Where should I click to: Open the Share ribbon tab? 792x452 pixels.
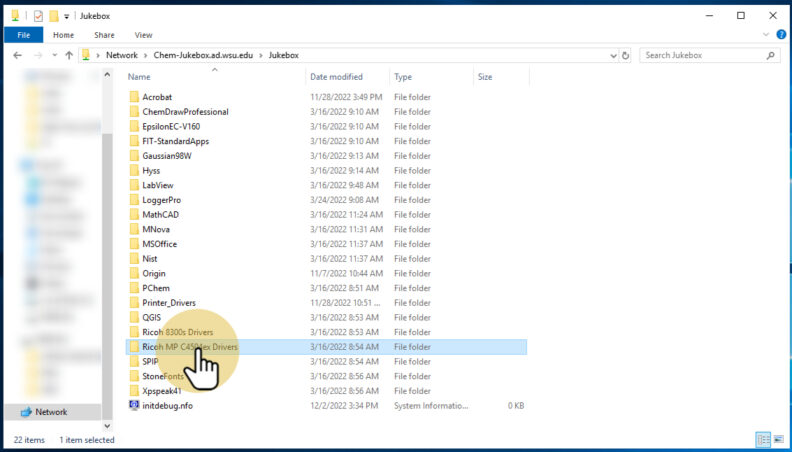[x=105, y=35]
